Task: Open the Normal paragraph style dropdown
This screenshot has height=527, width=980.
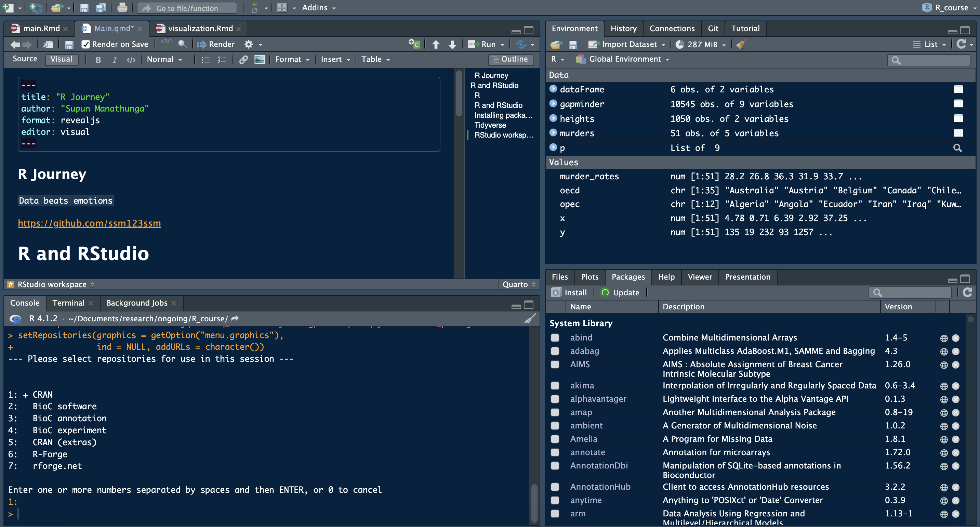Action: point(164,60)
